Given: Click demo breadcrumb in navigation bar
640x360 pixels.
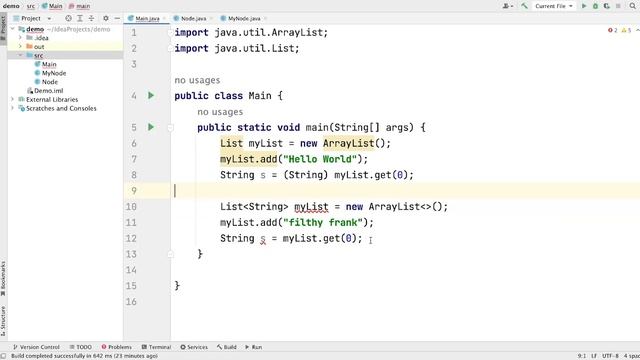Looking at the screenshot, I should [x=11, y=6].
